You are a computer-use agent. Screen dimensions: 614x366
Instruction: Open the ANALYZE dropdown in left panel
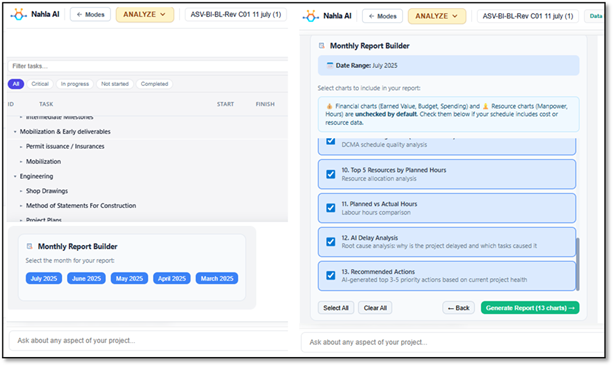click(x=144, y=14)
